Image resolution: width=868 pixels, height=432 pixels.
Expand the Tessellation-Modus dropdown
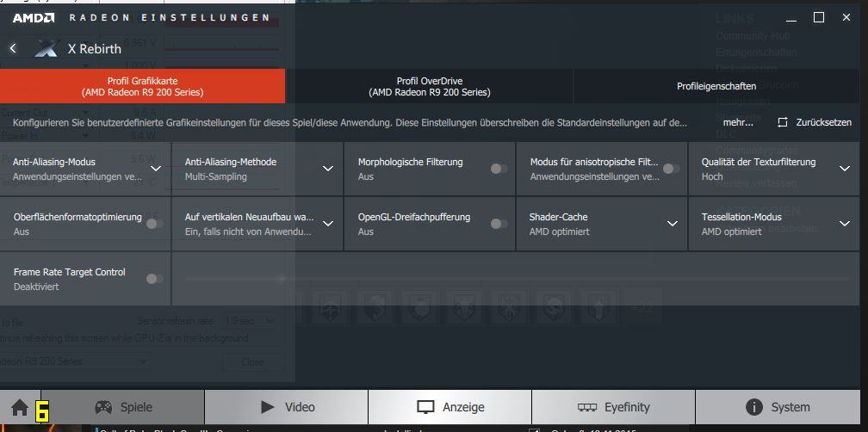point(845,224)
